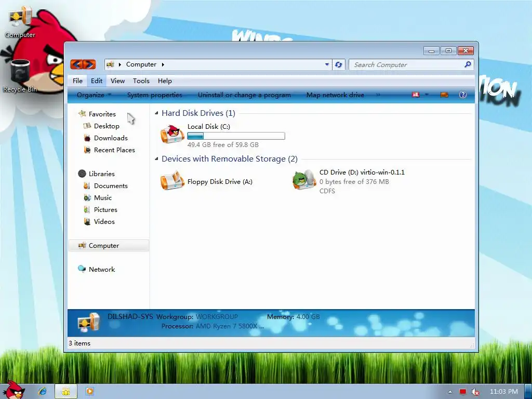Collapse Devices with Removable Storage group
This screenshot has width=532, height=399.
pyautogui.click(x=156, y=159)
